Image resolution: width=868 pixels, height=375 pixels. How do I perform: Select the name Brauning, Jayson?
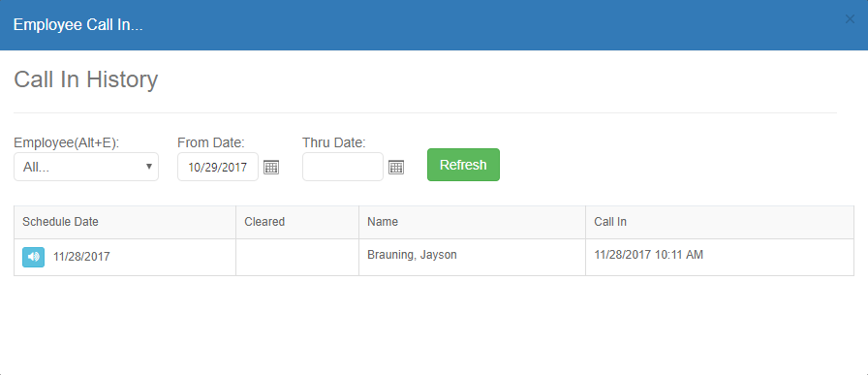[412, 255]
